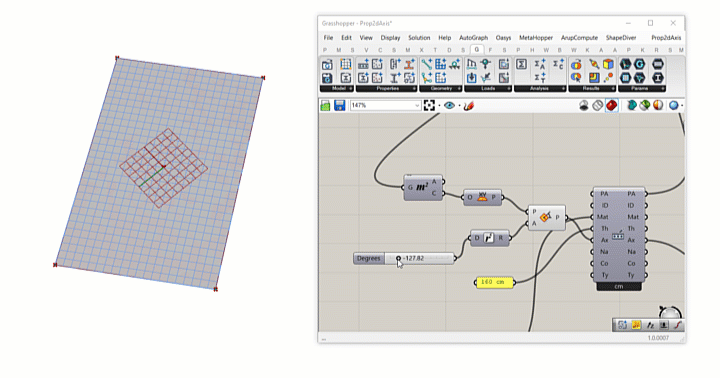Select the blue downward-arrow gravity load icon
Image resolution: width=720 pixels, height=378 pixels.
472,78
